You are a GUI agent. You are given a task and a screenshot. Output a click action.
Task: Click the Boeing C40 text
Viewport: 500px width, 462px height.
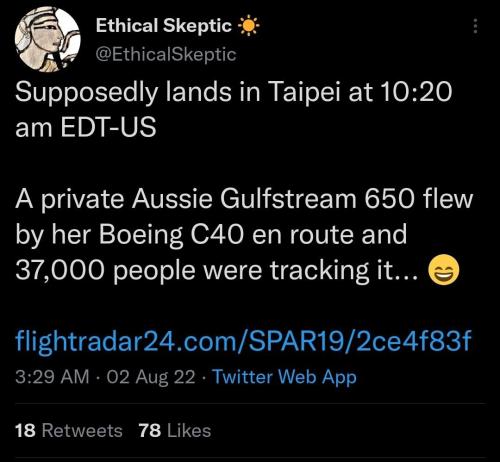click(x=170, y=235)
